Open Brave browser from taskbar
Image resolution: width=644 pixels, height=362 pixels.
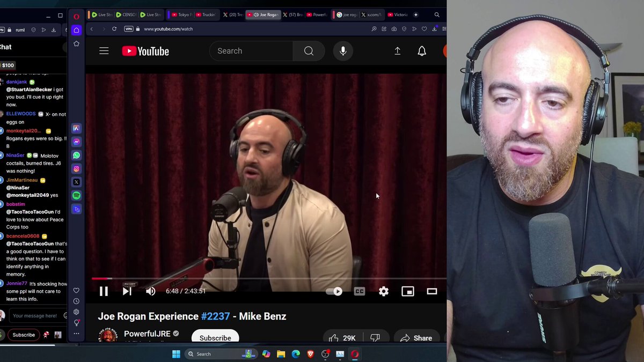pyautogui.click(x=310, y=354)
